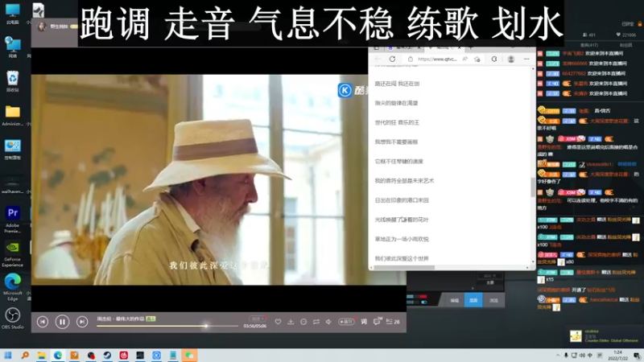The image size is (644, 362).
Task: Click the lyric line ending with 未来艺术
Action: pyautogui.click(x=404, y=180)
